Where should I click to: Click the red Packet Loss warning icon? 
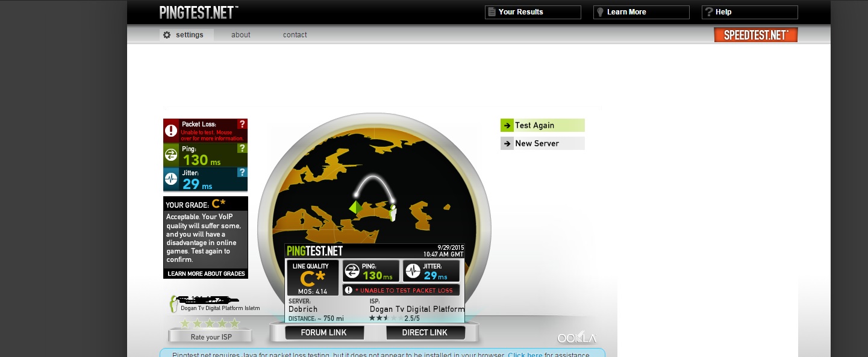point(171,131)
